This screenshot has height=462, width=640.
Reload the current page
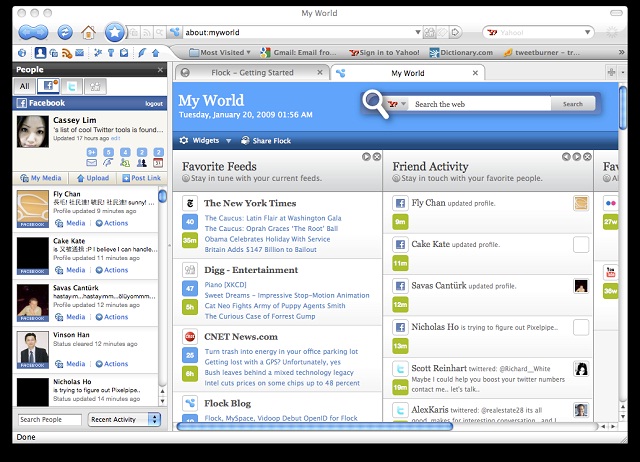click(64, 32)
